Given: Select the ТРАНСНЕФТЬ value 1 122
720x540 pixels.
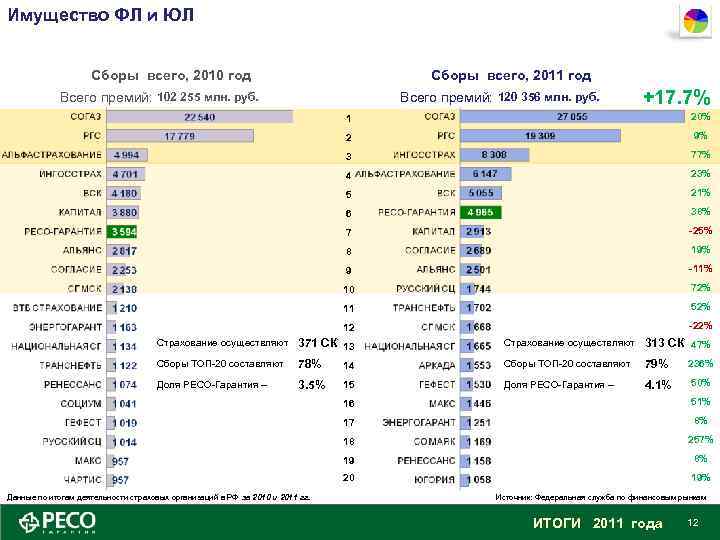Looking at the screenshot, I should (x=124, y=366).
